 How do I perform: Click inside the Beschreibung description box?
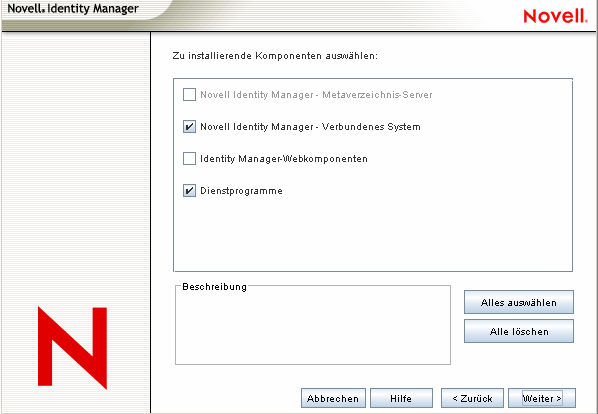(x=313, y=326)
